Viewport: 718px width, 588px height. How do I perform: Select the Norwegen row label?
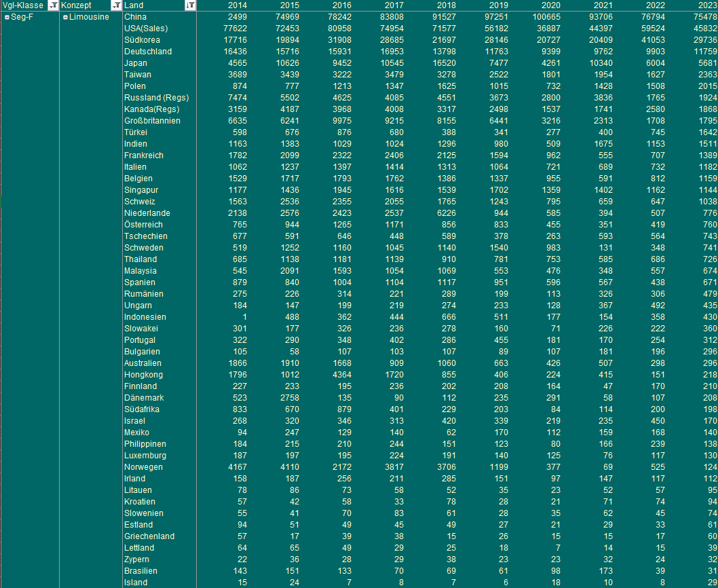pos(143,467)
